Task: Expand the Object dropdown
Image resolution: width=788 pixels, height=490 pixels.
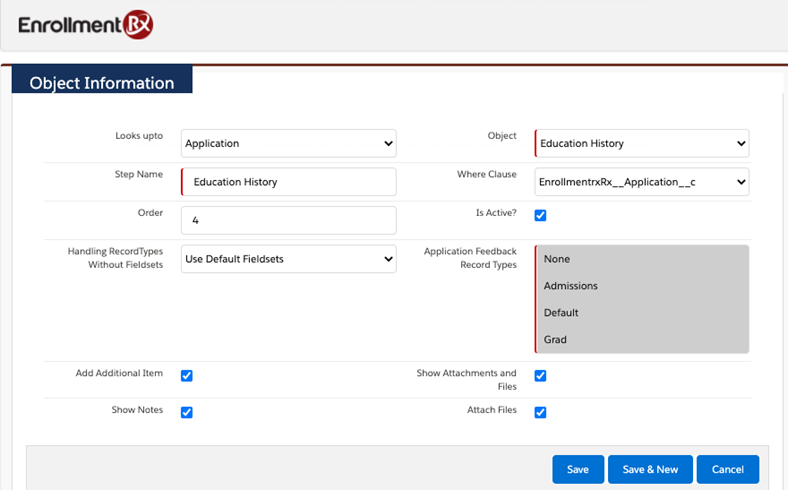Action: (642, 143)
